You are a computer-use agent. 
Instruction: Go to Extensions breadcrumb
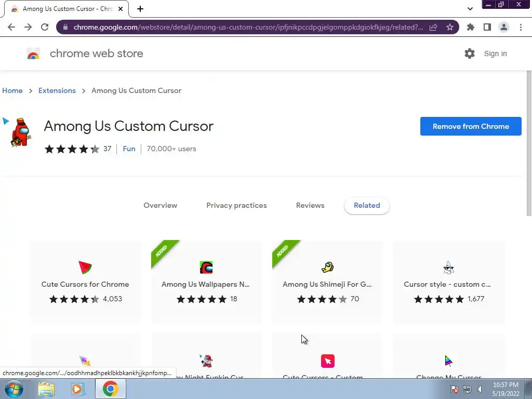57,90
